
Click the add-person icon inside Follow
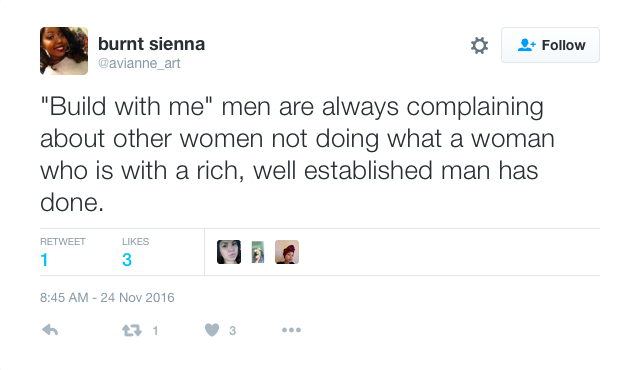click(x=526, y=45)
